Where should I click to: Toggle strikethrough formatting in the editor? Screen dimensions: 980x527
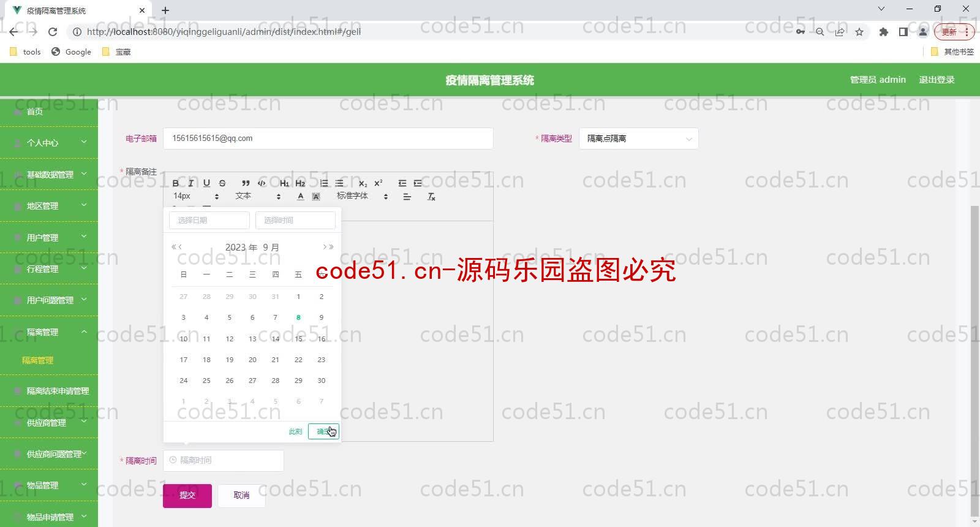pyautogui.click(x=222, y=183)
